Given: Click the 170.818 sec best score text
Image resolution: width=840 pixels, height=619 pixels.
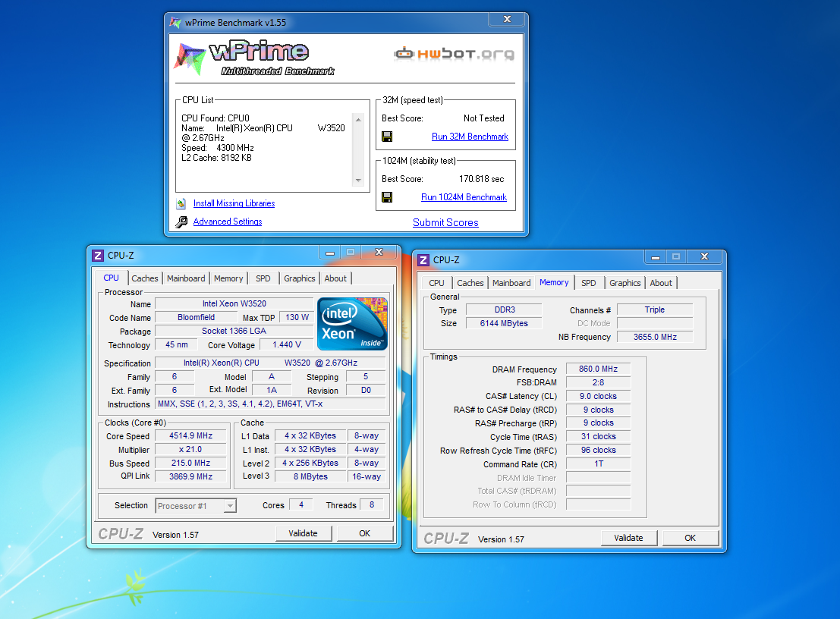Looking at the screenshot, I should 482,179.
